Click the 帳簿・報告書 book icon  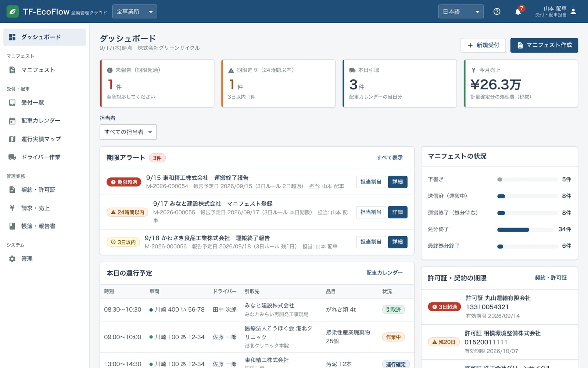(x=12, y=226)
